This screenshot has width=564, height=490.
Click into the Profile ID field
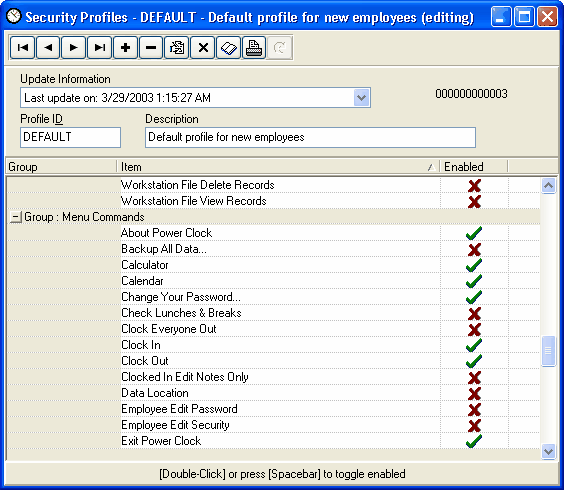tap(70, 137)
